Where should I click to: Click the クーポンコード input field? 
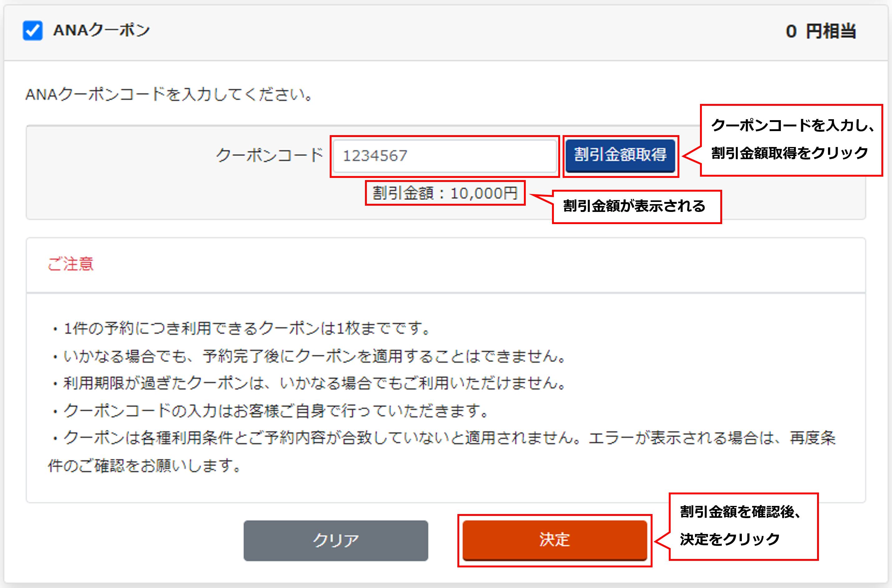(445, 156)
